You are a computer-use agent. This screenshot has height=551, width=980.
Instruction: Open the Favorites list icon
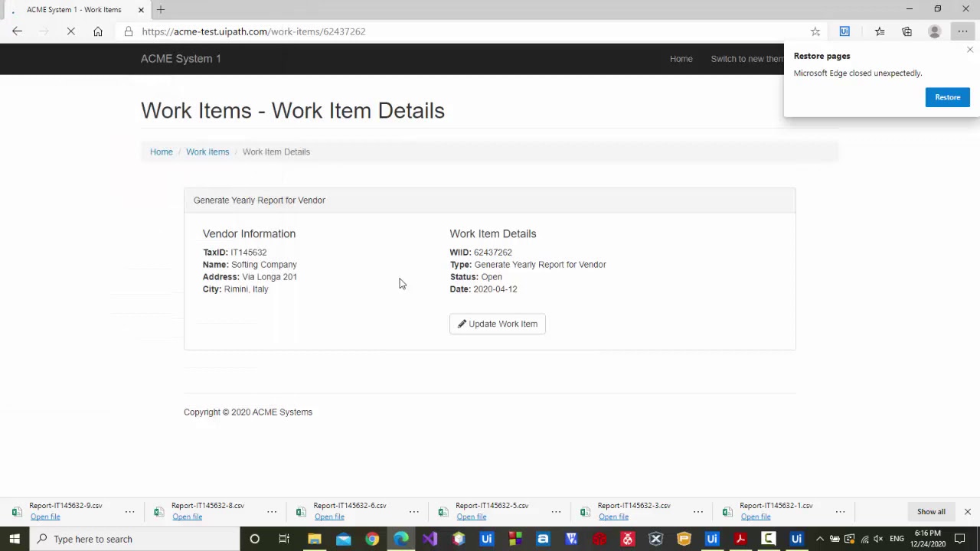pyautogui.click(x=880, y=31)
